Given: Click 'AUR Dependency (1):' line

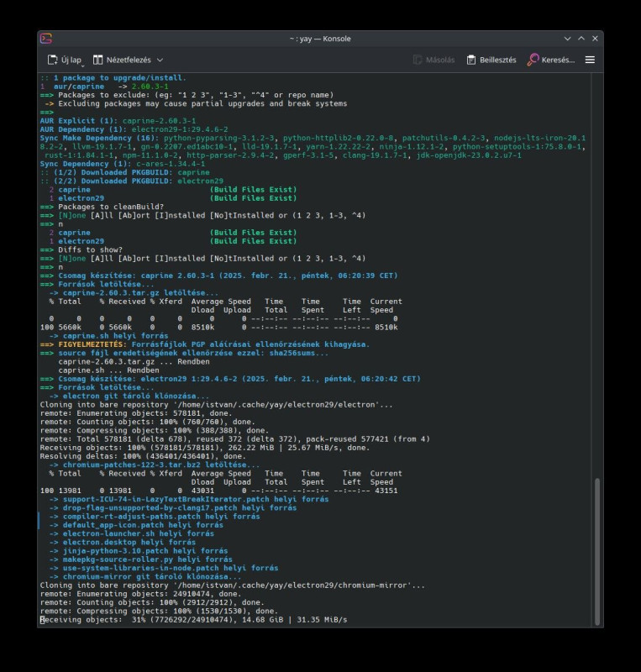Looking at the screenshot, I should tap(134, 129).
